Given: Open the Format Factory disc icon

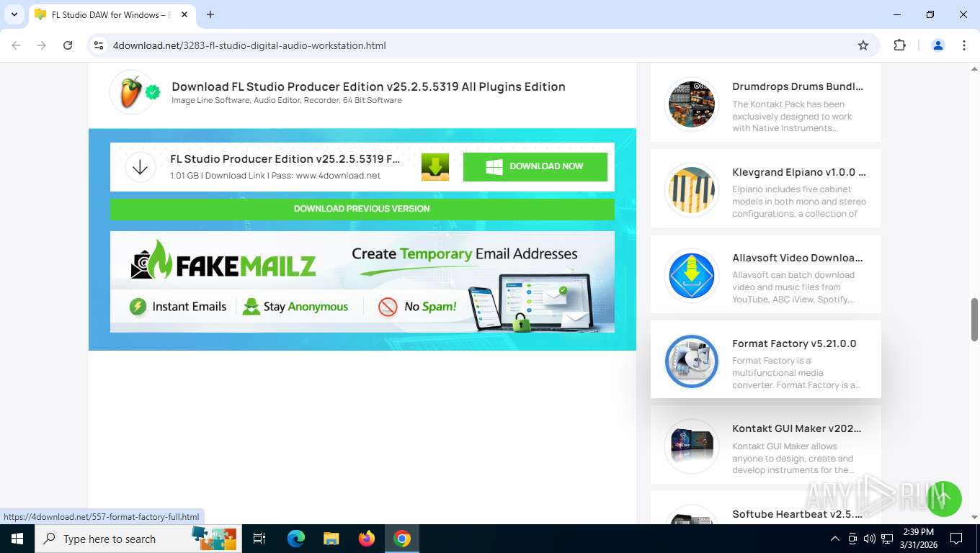Looking at the screenshot, I should (x=691, y=361).
